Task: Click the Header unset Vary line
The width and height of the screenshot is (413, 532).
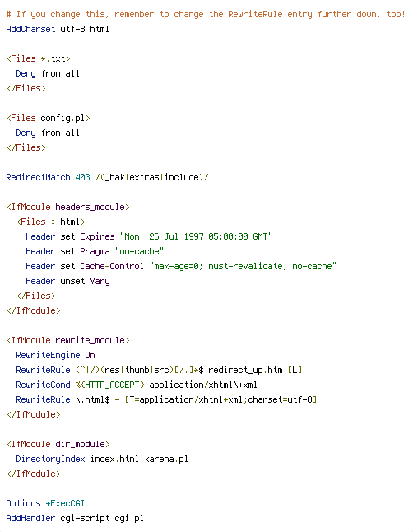Action: pyautogui.click(x=67, y=282)
